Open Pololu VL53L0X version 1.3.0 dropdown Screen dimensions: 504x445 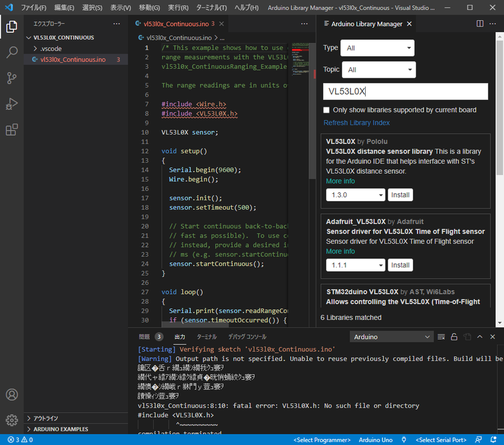(x=355, y=195)
